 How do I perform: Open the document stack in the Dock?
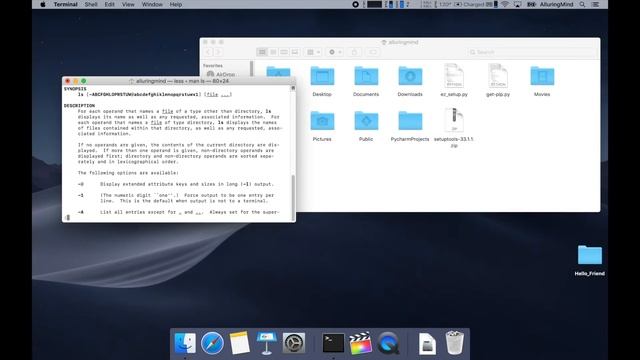coord(427,344)
